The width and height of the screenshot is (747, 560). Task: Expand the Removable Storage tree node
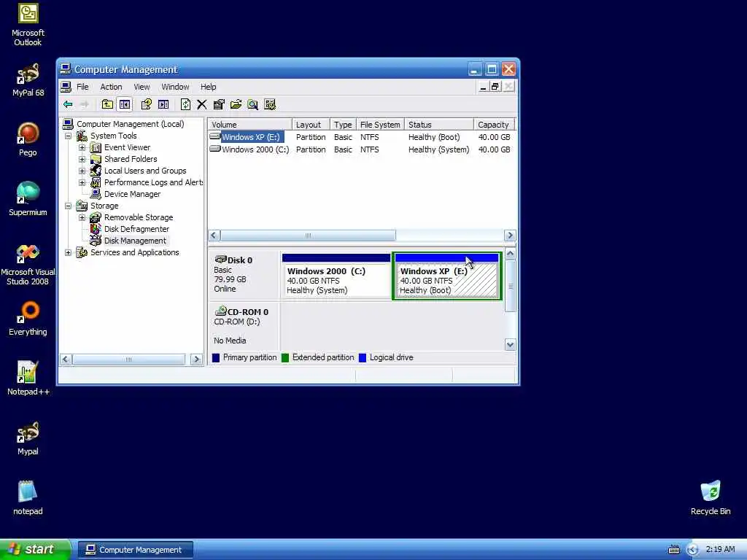(82, 217)
